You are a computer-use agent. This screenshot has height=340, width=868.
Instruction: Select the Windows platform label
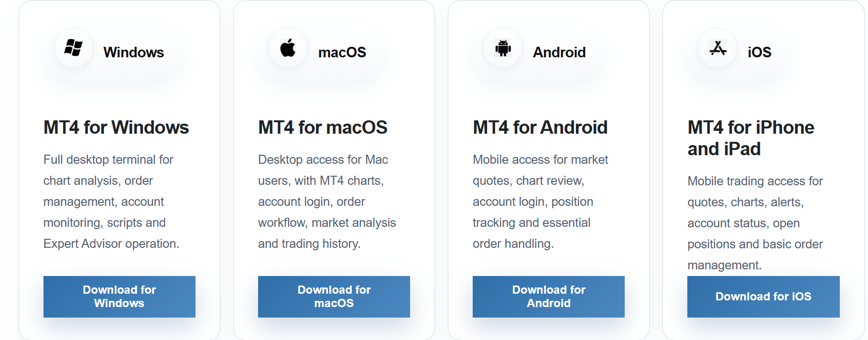(134, 52)
